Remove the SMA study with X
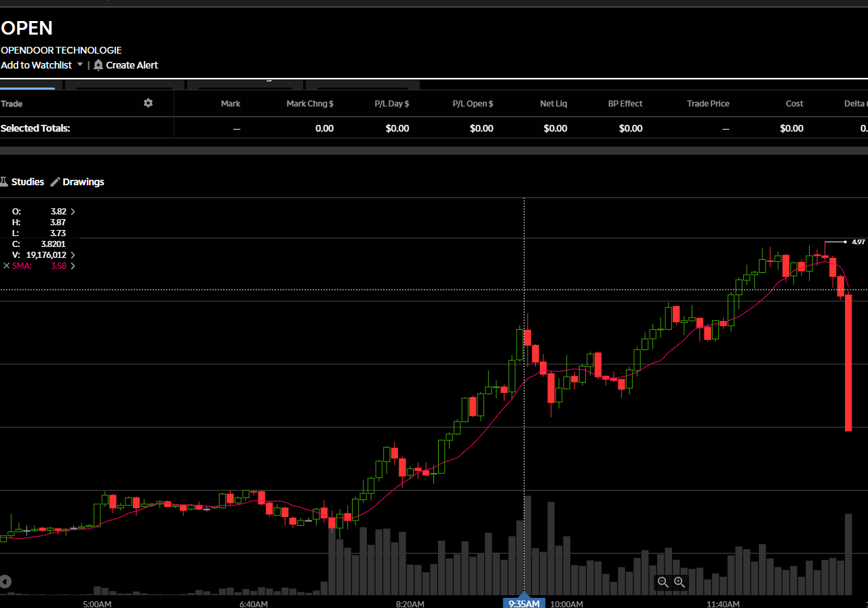Viewport: 868px width, 608px height. pyautogui.click(x=7, y=266)
